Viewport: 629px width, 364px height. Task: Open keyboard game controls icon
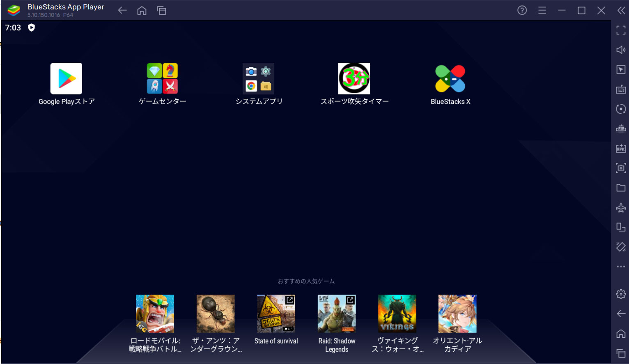pyautogui.click(x=621, y=89)
